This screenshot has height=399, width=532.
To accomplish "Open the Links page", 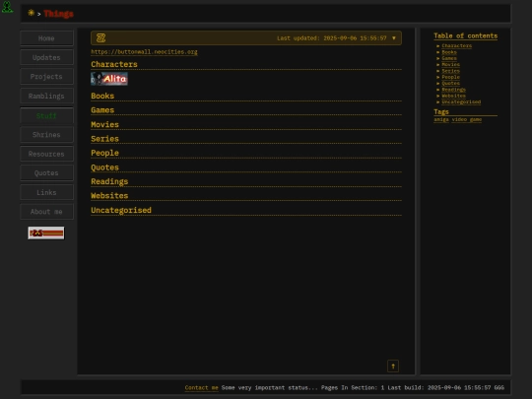I will (46, 192).
